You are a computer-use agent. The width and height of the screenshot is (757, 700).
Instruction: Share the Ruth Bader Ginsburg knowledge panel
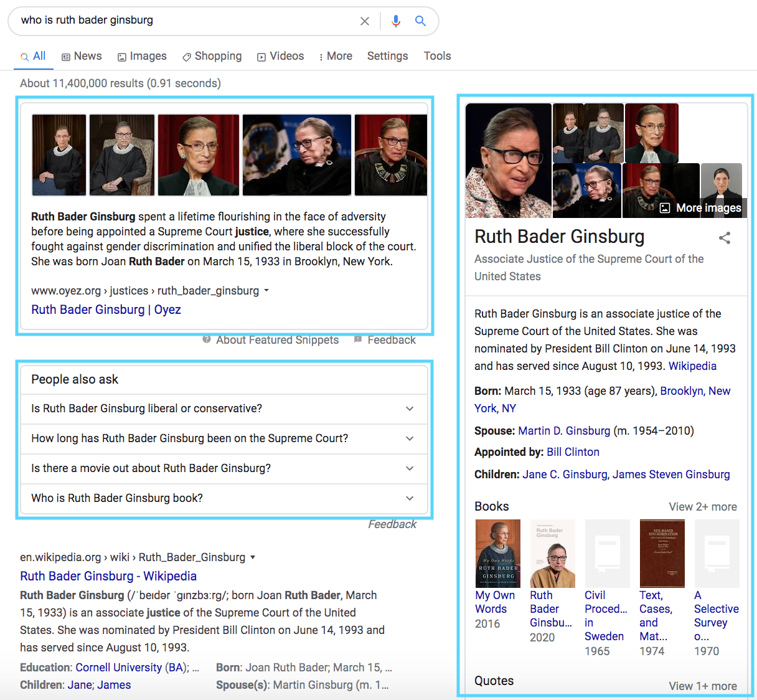725,238
